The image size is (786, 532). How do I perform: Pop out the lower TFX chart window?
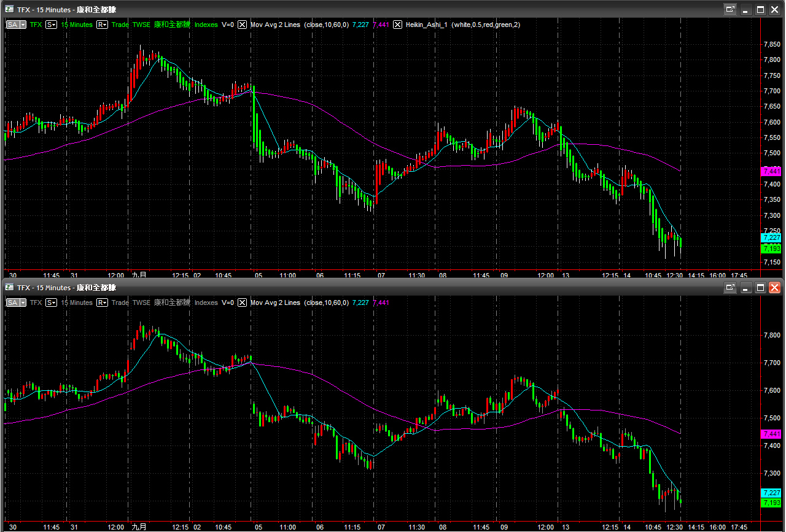[x=730, y=287]
